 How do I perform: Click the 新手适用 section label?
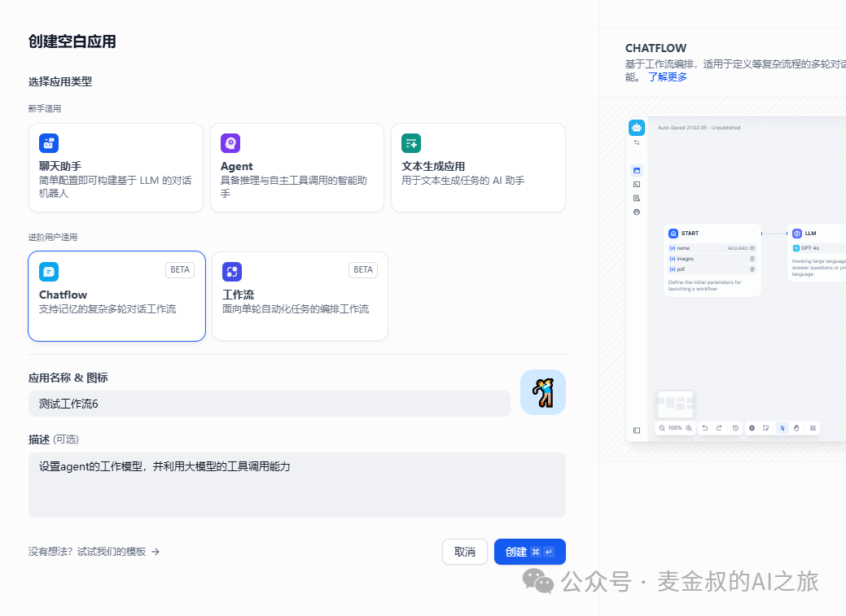tap(45, 109)
